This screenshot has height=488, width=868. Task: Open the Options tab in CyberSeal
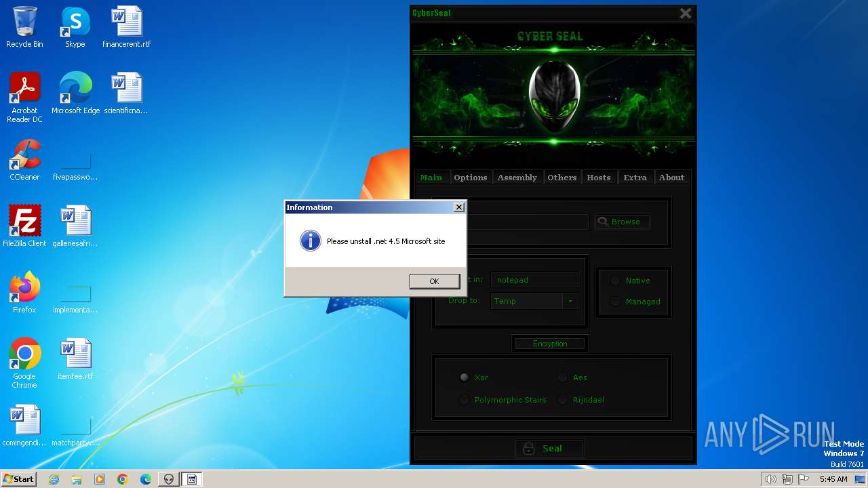click(471, 178)
